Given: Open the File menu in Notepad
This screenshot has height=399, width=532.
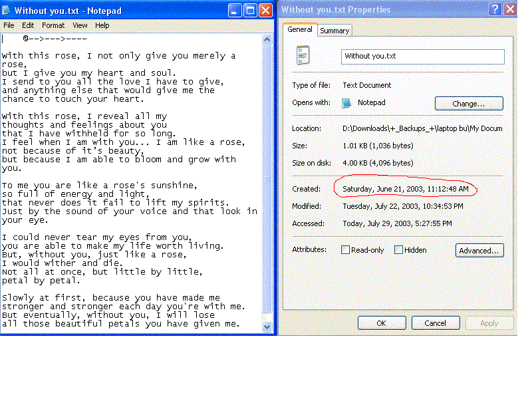Looking at the screenshot, I should click(9, 25).
